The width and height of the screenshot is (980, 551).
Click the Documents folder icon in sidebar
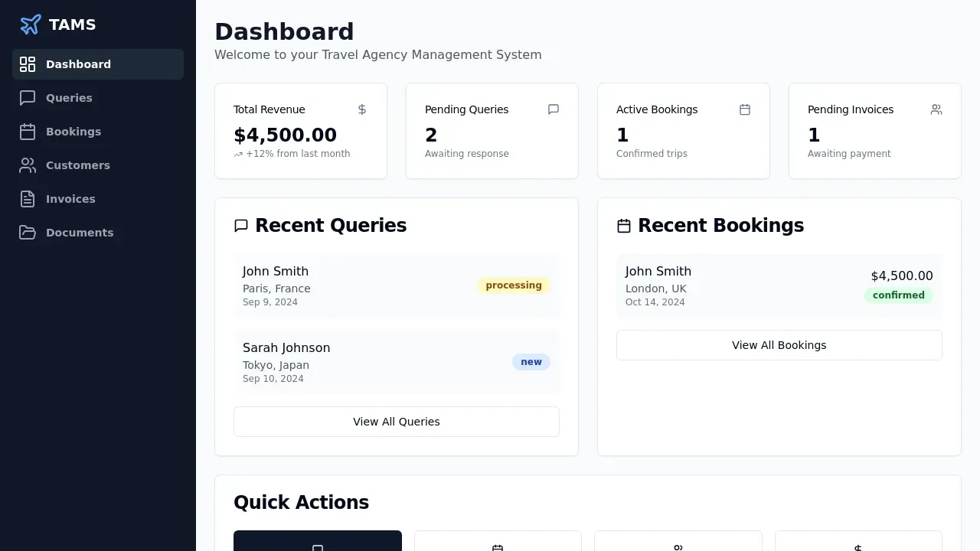(x=28, y=233)
